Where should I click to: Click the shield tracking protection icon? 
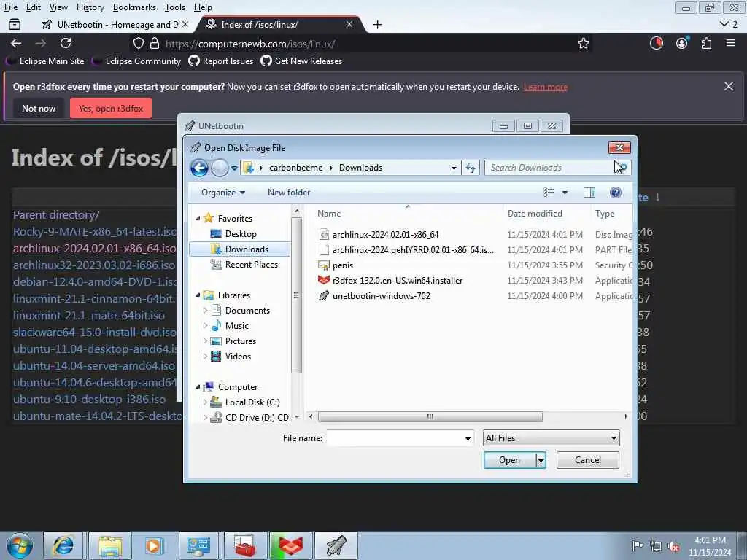pos(138,44)
